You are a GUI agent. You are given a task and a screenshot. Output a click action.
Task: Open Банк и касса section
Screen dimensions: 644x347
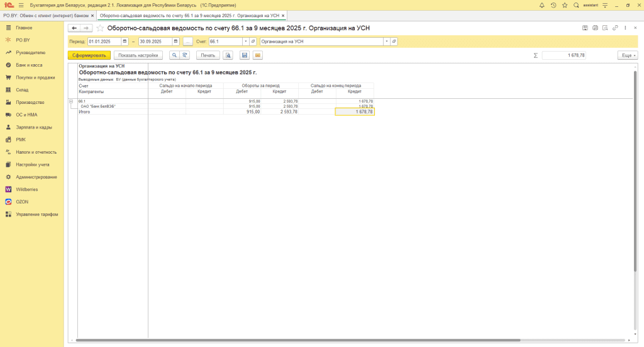tap(29, 65)
